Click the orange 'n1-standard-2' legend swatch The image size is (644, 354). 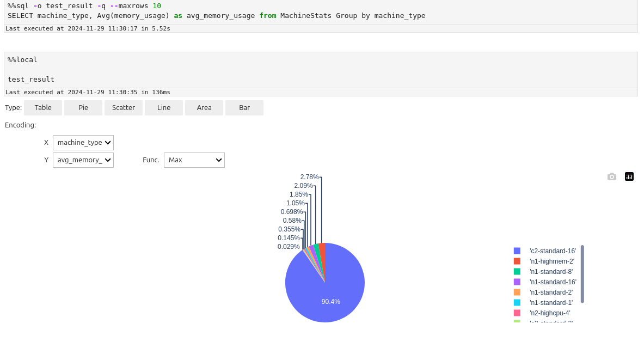tap(517, 292)
